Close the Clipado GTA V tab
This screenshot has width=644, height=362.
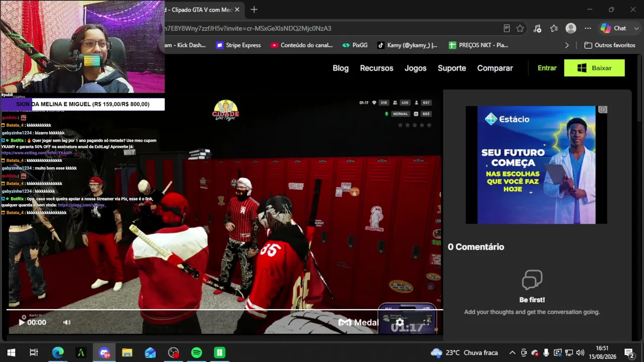[x=237, y=10]
